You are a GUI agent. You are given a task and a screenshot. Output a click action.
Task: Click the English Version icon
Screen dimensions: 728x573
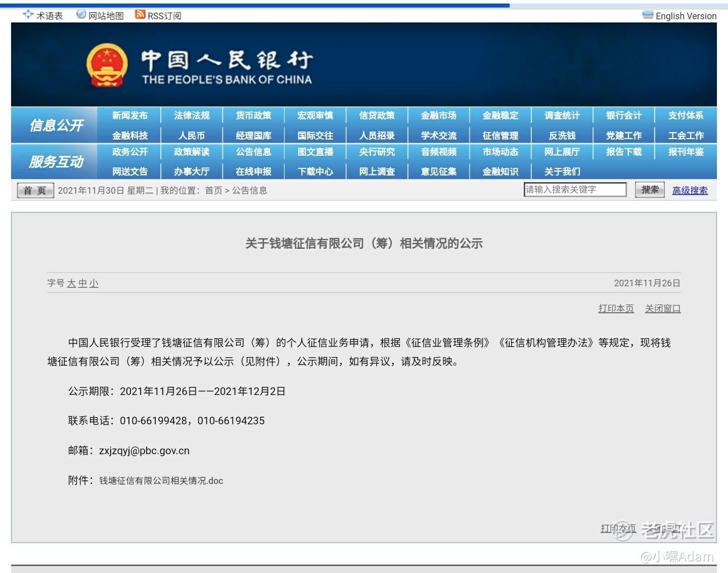tap(648, 14)
